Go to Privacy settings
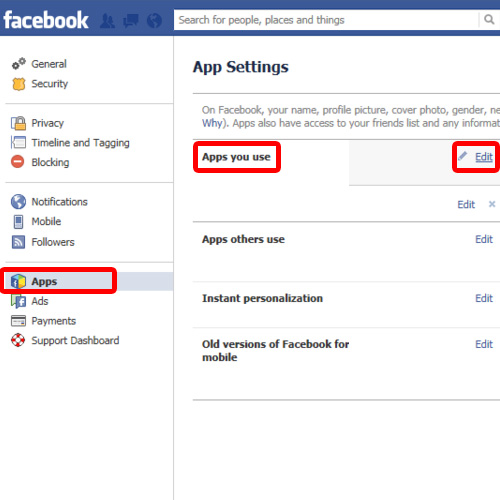The image size is (500, 500). [48, 123]
